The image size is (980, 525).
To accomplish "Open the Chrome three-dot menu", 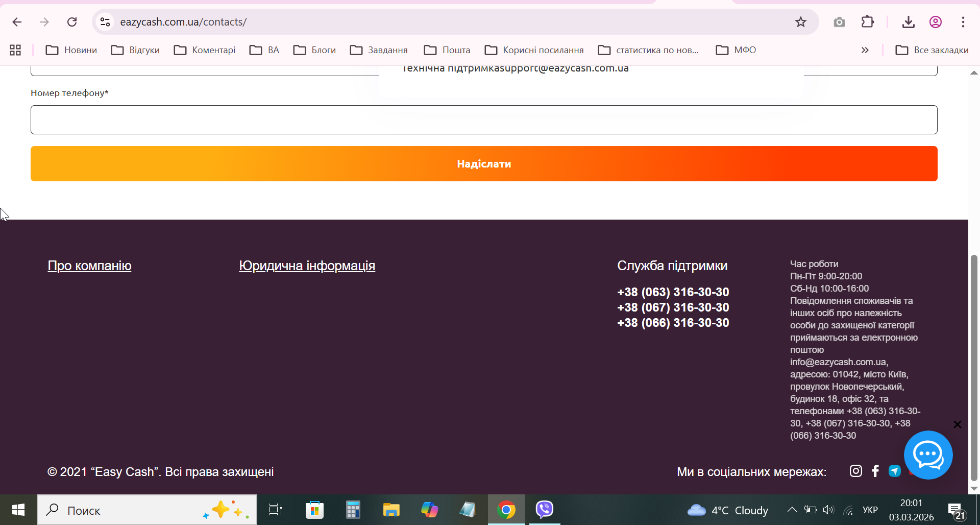I will point(963,22).
